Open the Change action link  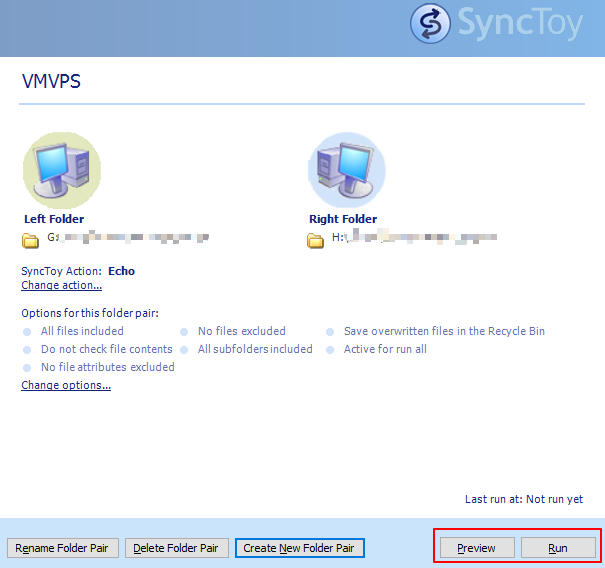61,285
